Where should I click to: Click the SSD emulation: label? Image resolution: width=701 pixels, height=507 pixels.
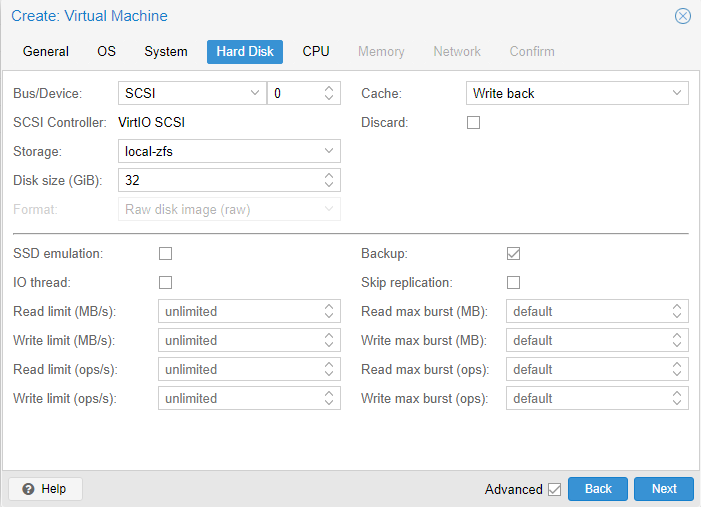tap(58, 254)
